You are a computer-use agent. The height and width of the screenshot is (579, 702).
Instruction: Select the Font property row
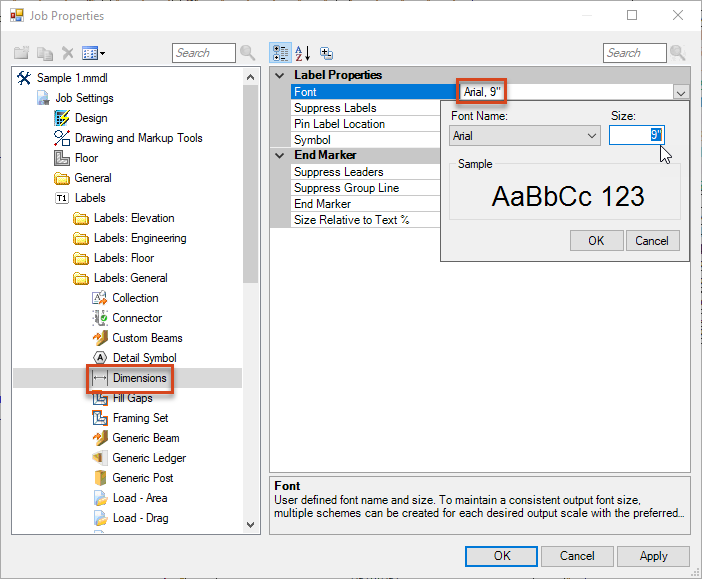pos(373,92)
